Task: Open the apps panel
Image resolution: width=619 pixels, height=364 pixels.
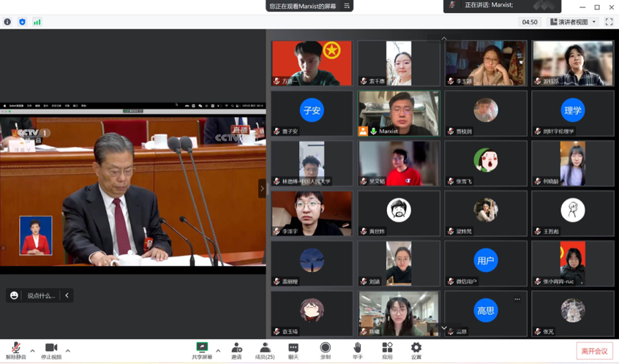Action: pyautogui.click(x=387, y=349)
